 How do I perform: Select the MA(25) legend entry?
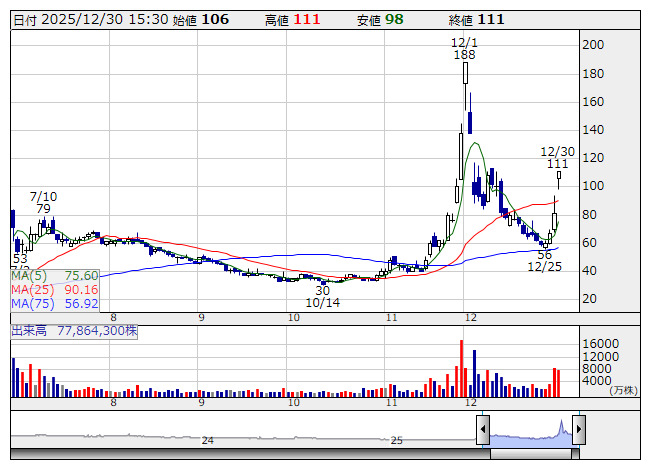[x=55, y=289]
